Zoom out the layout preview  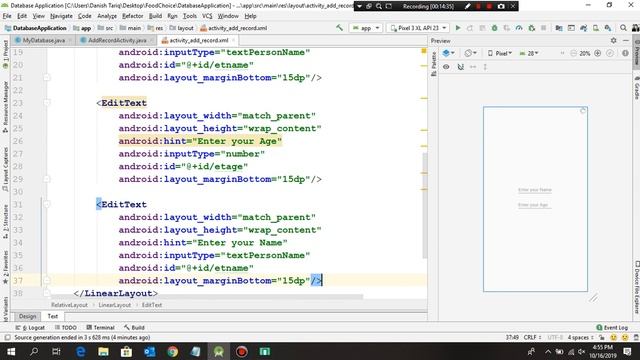(x=573, y=53)
